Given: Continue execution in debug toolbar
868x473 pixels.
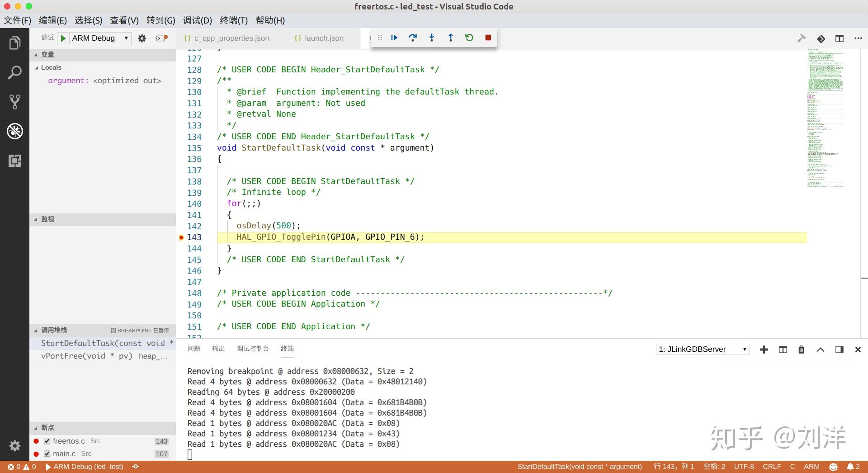Looking at the screenshot, I should (394, 38).
